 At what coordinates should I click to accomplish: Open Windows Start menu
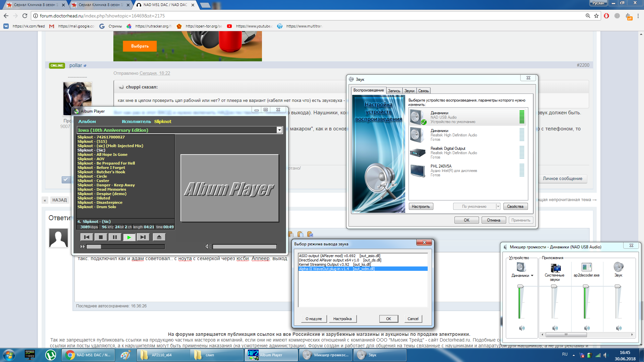pos(9,355)
